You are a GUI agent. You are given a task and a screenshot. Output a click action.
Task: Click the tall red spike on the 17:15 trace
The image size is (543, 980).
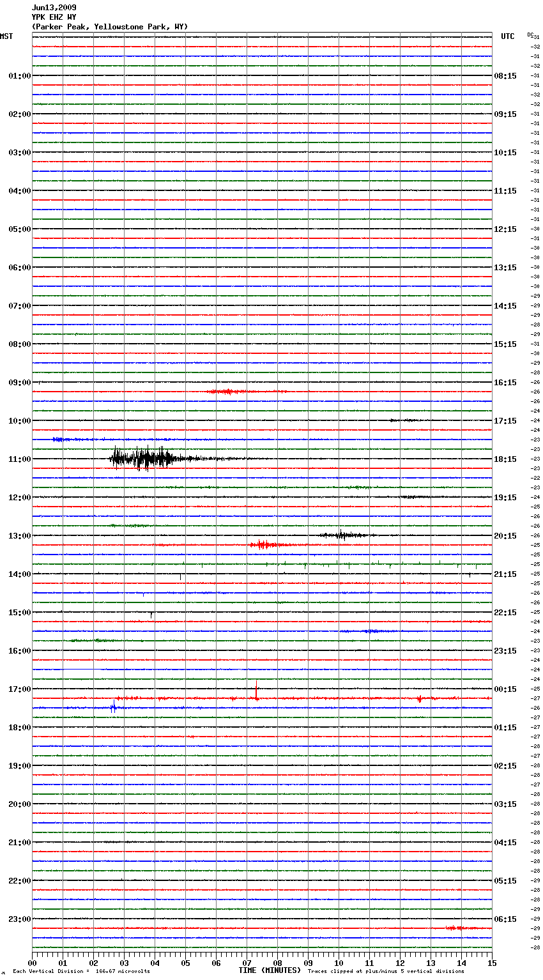(256, 692)
